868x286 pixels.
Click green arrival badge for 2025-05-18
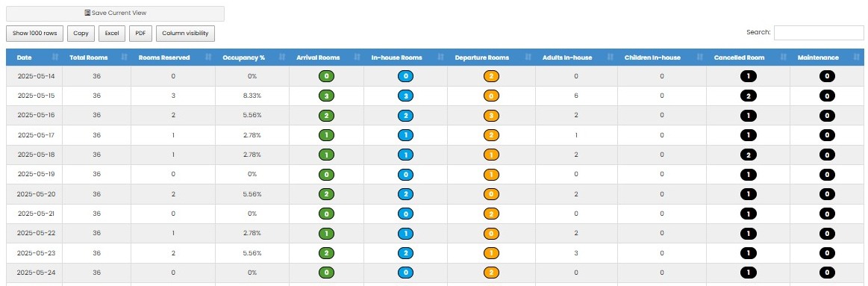click(327, 155)
